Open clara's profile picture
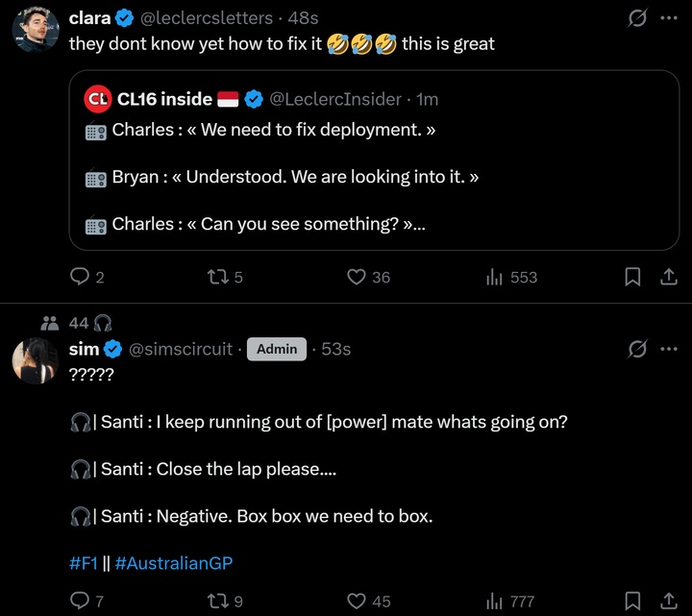 [x=36, y=29]
